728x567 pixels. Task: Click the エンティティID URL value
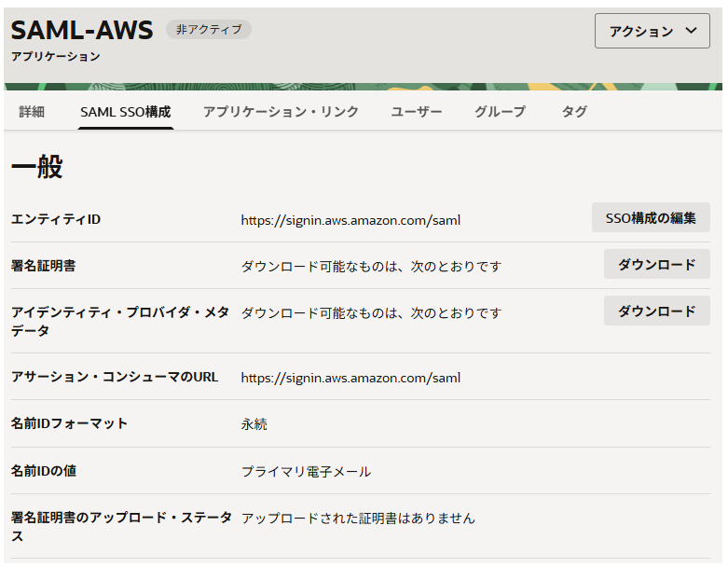tap(350, 221)
